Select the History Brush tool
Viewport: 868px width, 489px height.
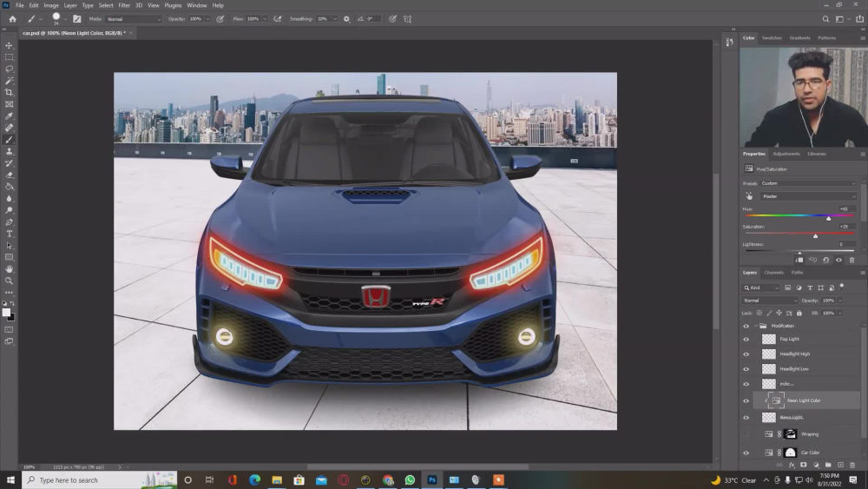[9, 162]
